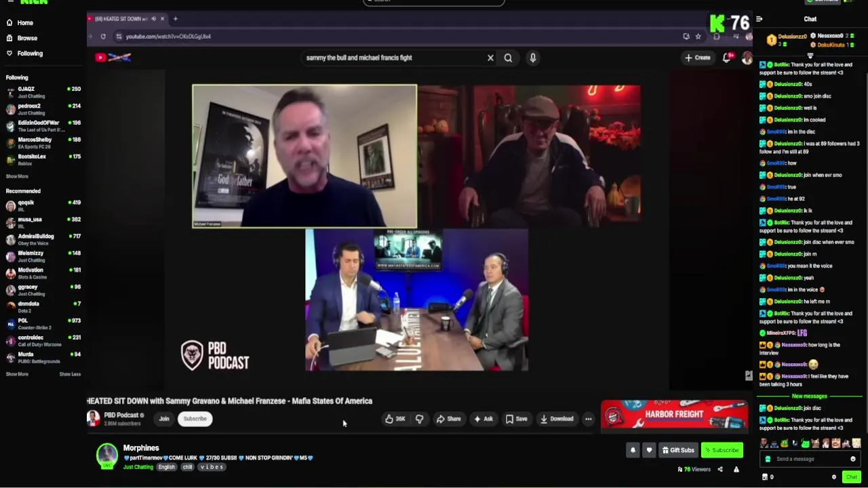This screenshot has width=868, height=488.
Task: Follow Morphines with the heart button
Action: 649,450
